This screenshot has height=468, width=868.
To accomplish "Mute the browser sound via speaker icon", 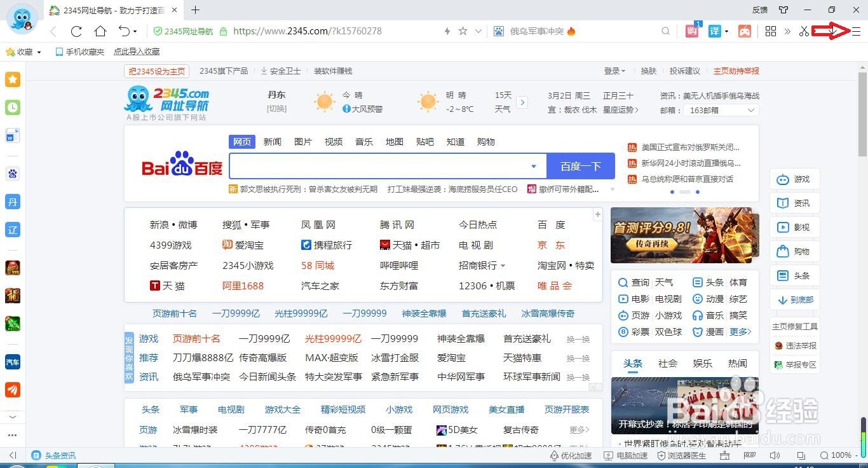I will tap(775, 455).
